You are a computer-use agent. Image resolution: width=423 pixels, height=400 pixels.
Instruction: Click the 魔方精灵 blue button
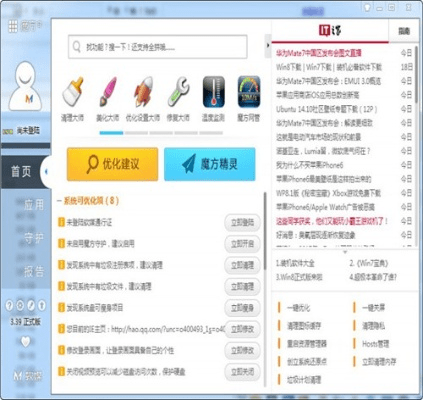(x=210, y=164)
